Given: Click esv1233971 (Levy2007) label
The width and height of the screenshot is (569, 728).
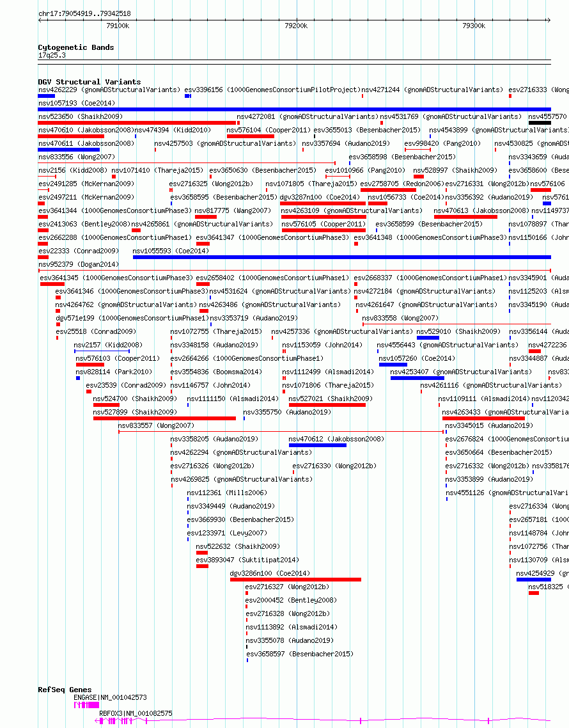Looking at the screenshot, I should [228, 534].
